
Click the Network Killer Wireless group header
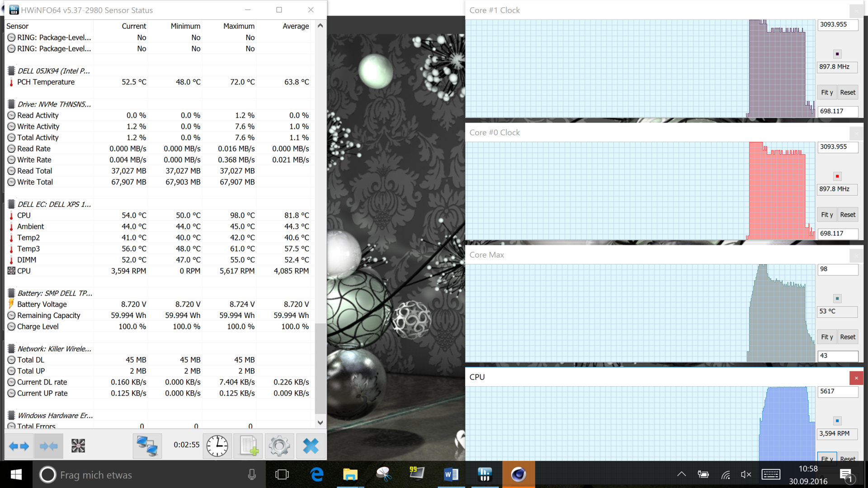pyautogui.click(x=50, y=349)
